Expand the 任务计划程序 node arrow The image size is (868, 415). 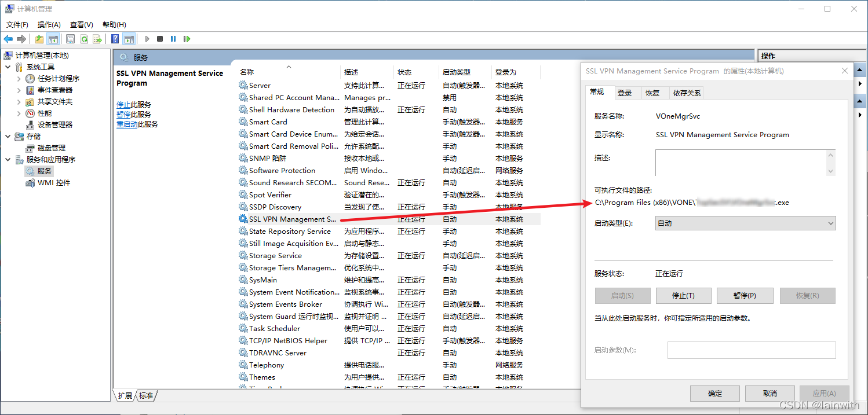[x=19, y=79]
